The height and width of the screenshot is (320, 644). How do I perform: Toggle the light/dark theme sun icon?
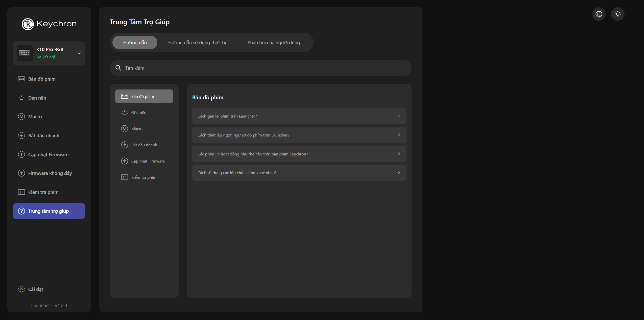click(x=617, y=14)
